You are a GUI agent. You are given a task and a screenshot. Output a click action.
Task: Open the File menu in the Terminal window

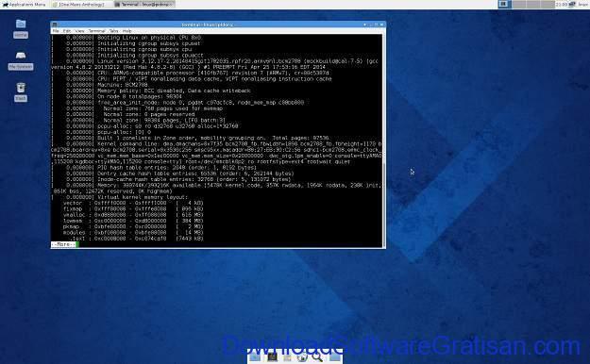click(56, 31)
